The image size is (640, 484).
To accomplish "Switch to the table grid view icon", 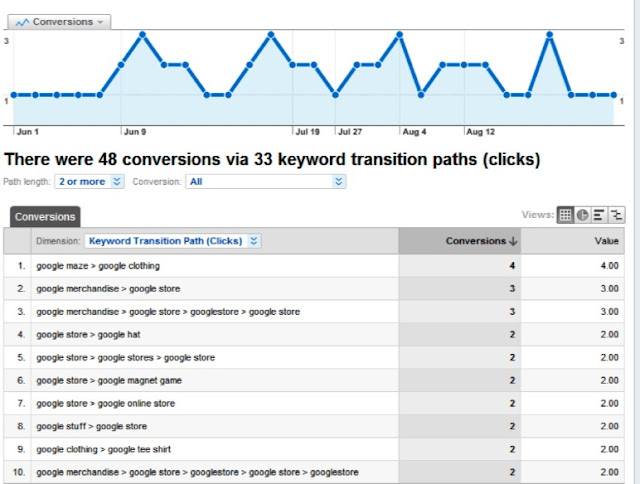I will tap(565, 215).
